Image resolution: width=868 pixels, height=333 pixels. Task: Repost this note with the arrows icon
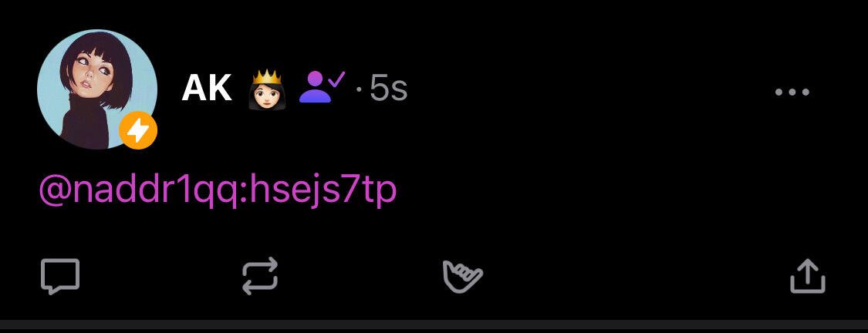coord(260,275)
